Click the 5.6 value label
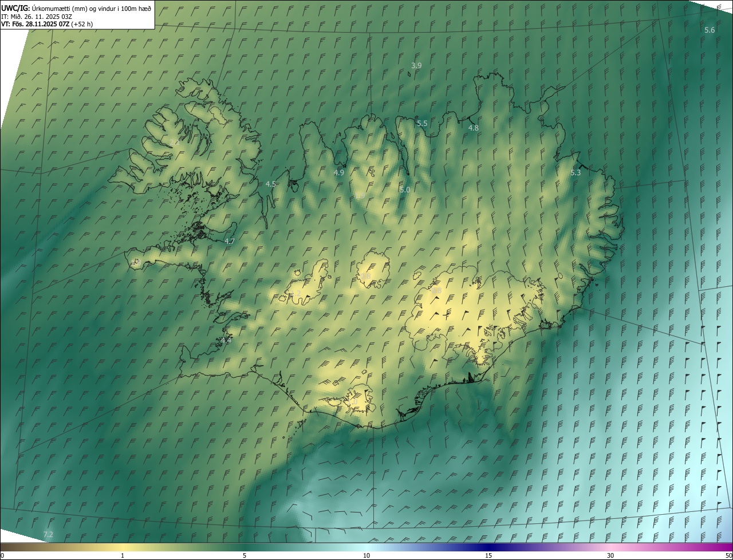Viewport: 733px width, 560px height. tap(710, 30)
